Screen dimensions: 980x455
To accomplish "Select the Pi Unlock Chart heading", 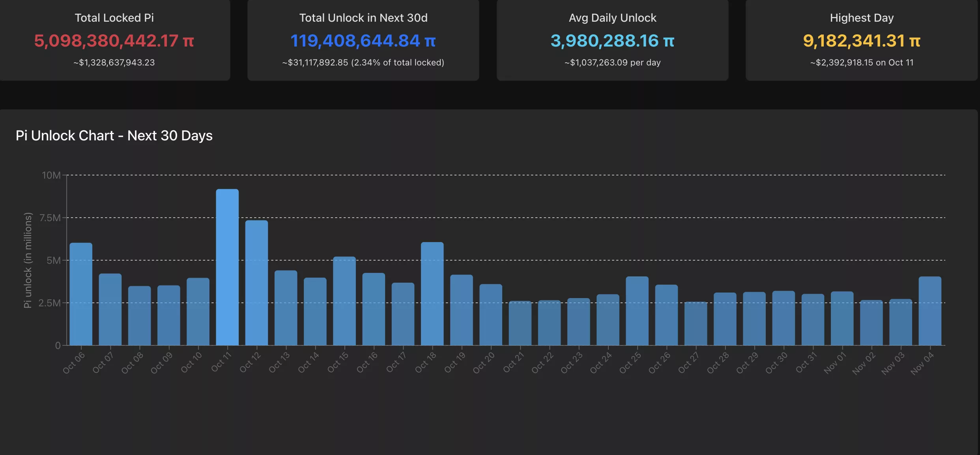I will pos(114,135).
